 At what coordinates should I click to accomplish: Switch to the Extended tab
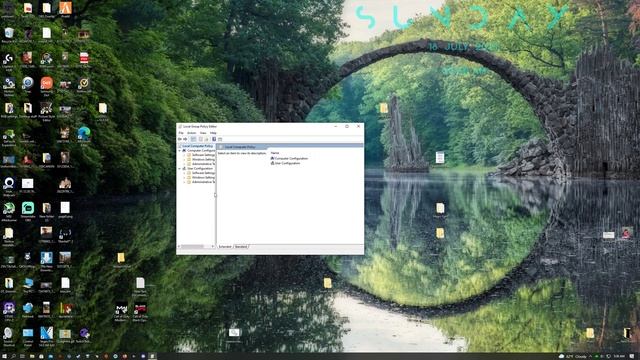(x=225, y=247)
